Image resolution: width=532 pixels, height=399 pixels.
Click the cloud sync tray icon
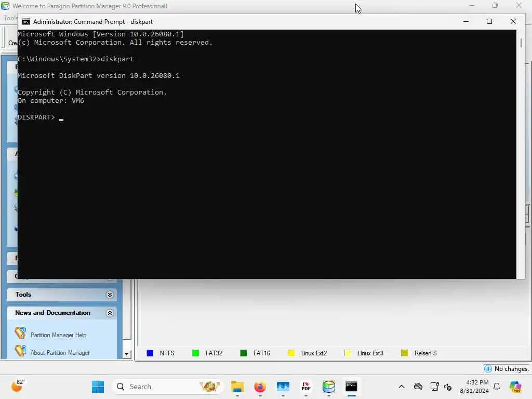click(418, 387)
